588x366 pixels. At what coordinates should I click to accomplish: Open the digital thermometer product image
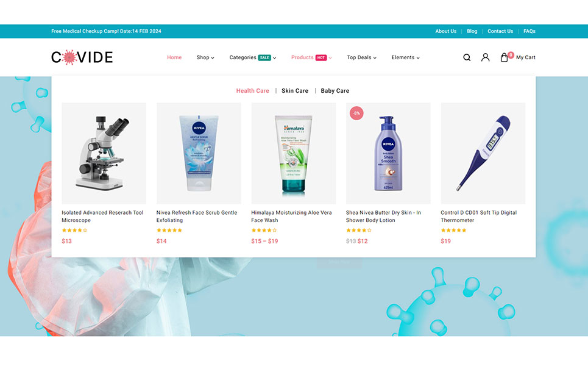point(483,153)
